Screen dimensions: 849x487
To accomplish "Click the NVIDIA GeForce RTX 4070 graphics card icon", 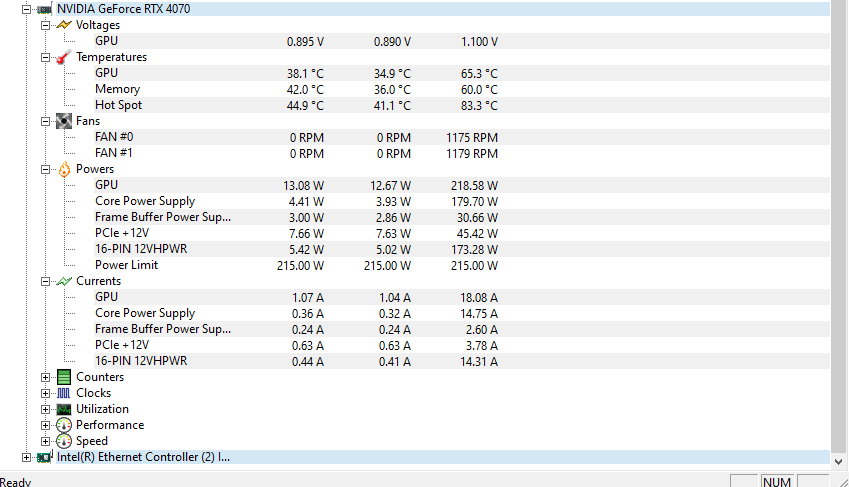I will click(44, 9).
